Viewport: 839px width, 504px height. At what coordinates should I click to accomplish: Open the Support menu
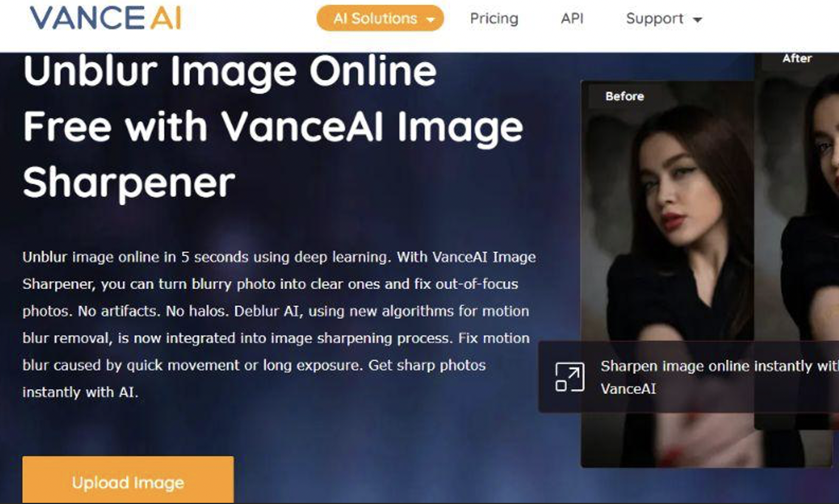(x=664, y=19)
